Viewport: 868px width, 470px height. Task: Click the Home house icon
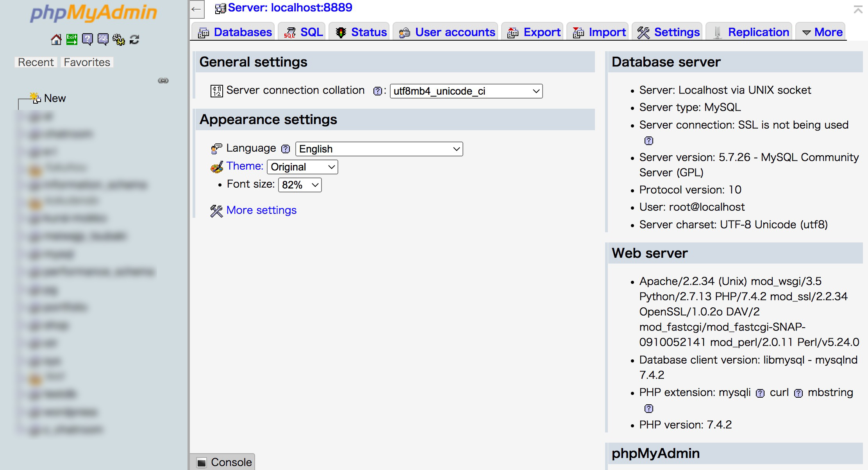click(56, 39)
